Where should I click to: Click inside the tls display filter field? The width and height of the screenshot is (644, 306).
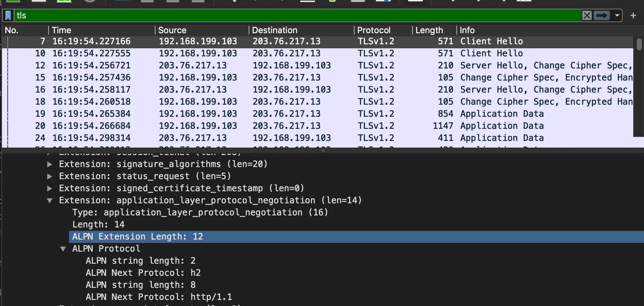pos(298,15)
